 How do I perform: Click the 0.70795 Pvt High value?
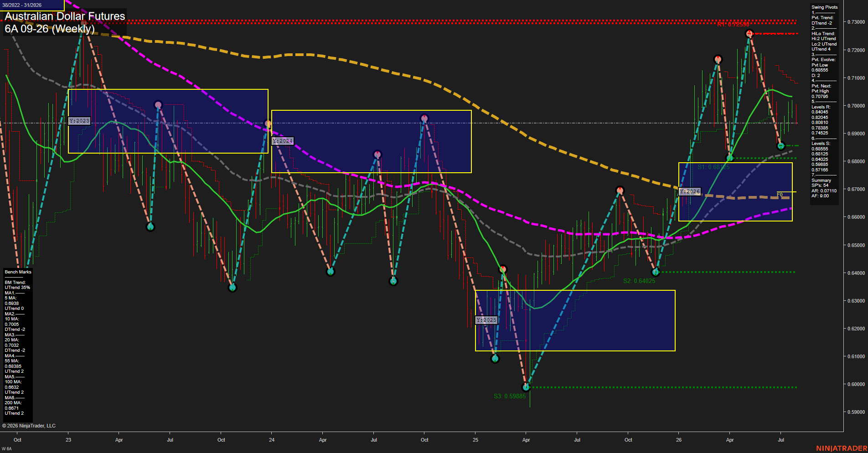(x=820, y=97)
